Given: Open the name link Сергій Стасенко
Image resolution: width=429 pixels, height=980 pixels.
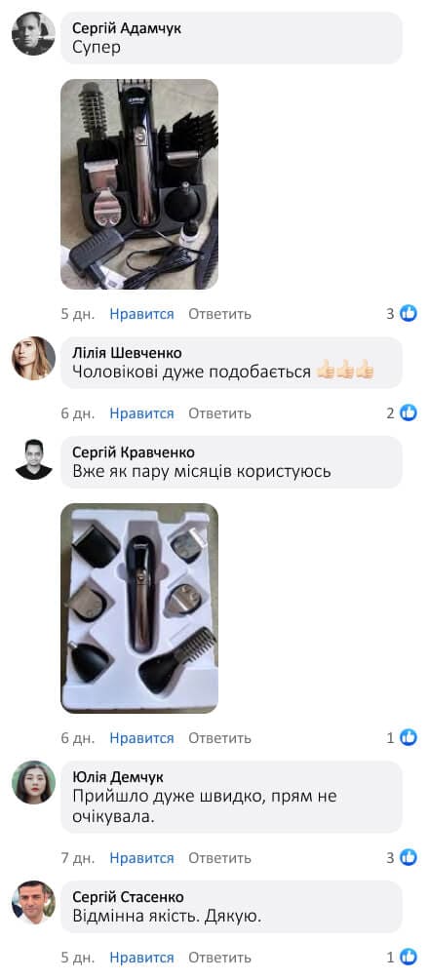Looking at the screenshot, I should click(x=128, y=897).
